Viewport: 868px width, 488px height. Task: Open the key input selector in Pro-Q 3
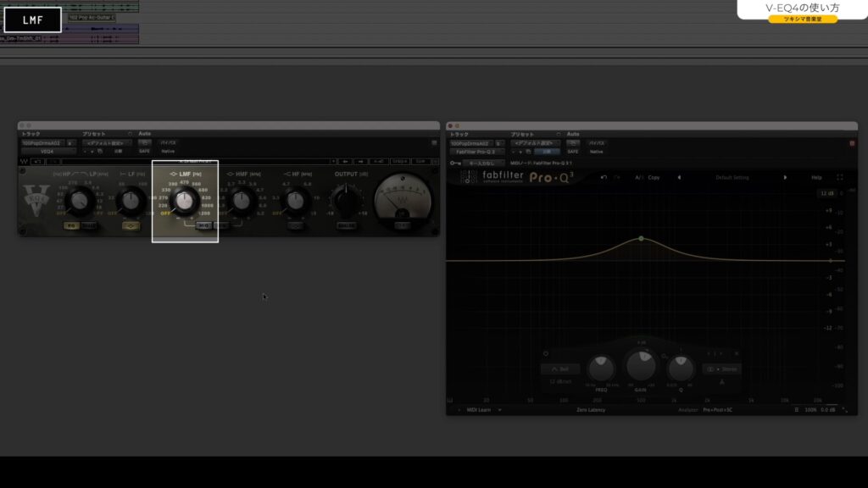click(482, 164)
